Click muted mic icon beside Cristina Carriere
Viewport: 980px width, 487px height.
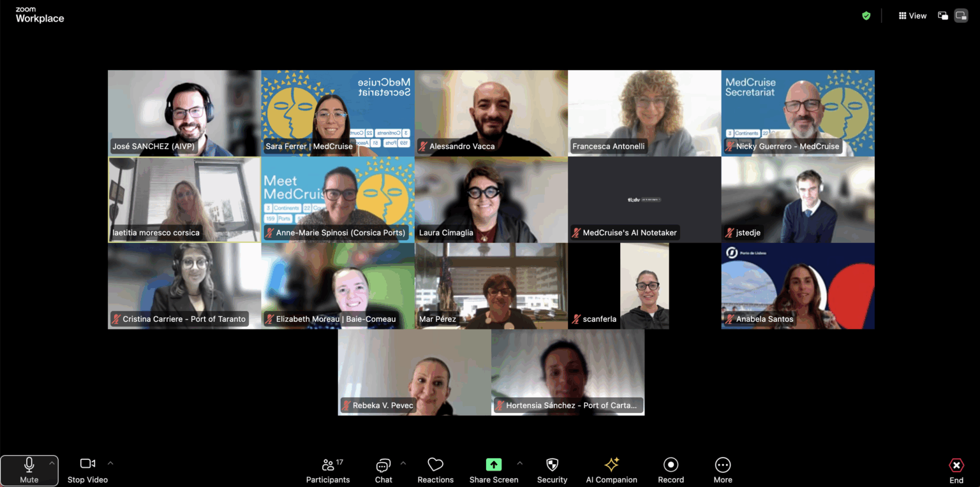click(x=116, y=319)
